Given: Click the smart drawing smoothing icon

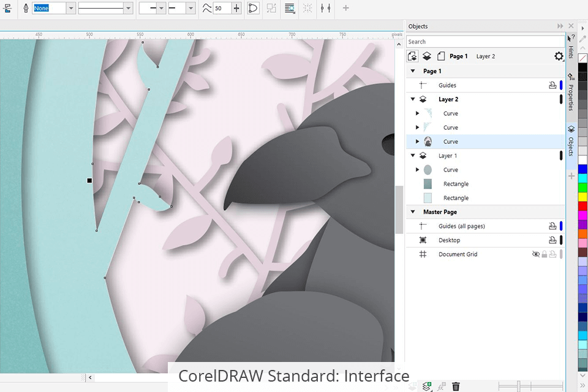Looking at the screenshot, I should [207, 8].
